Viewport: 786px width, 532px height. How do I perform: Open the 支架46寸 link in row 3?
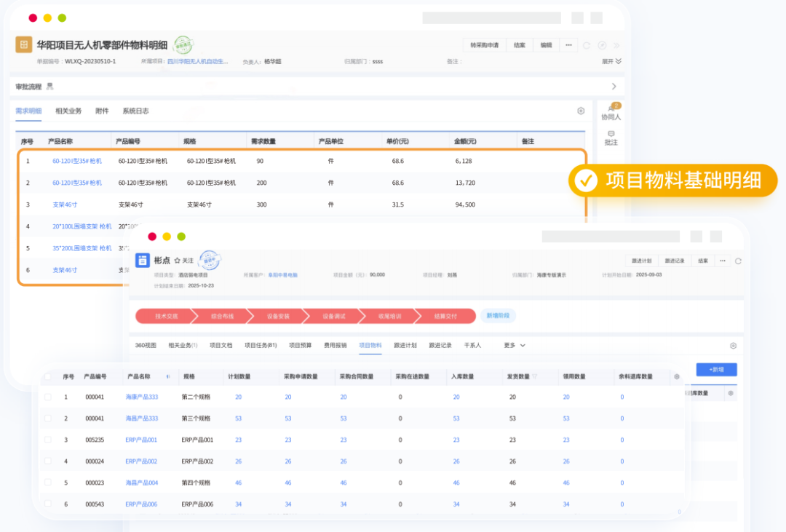tap(65, 205)
